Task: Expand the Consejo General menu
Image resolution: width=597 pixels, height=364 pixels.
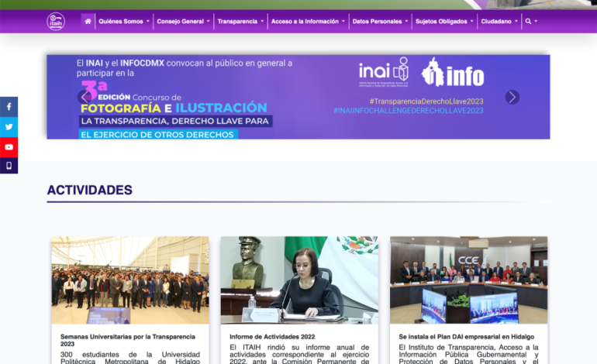Action: 183,22
